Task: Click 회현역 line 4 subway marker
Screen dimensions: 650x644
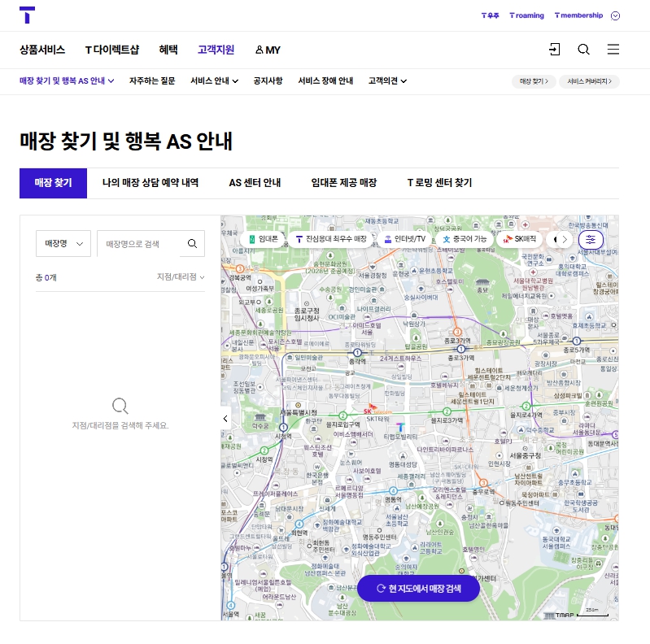Action: (299, 524)
